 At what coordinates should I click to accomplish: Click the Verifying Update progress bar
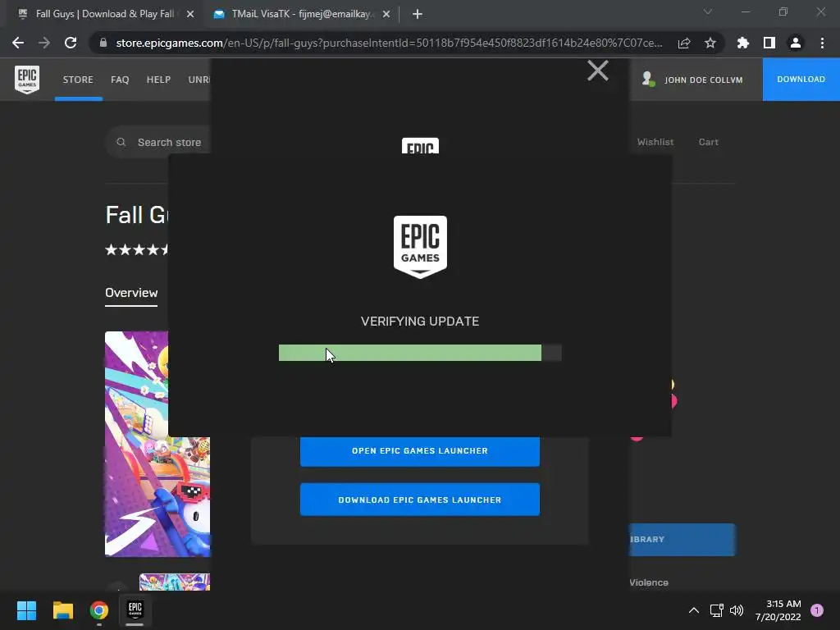[x=420, y=353]
